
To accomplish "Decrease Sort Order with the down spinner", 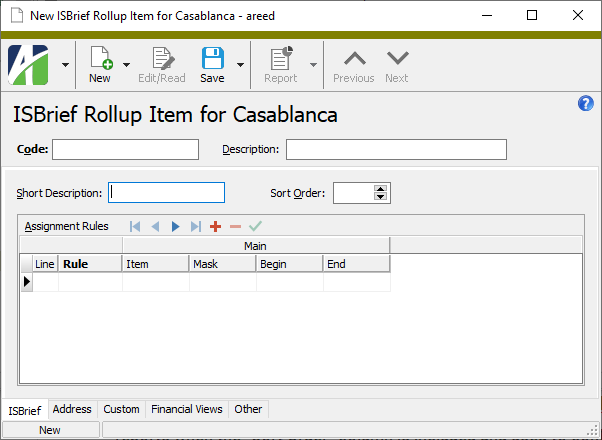I will 380,197.
